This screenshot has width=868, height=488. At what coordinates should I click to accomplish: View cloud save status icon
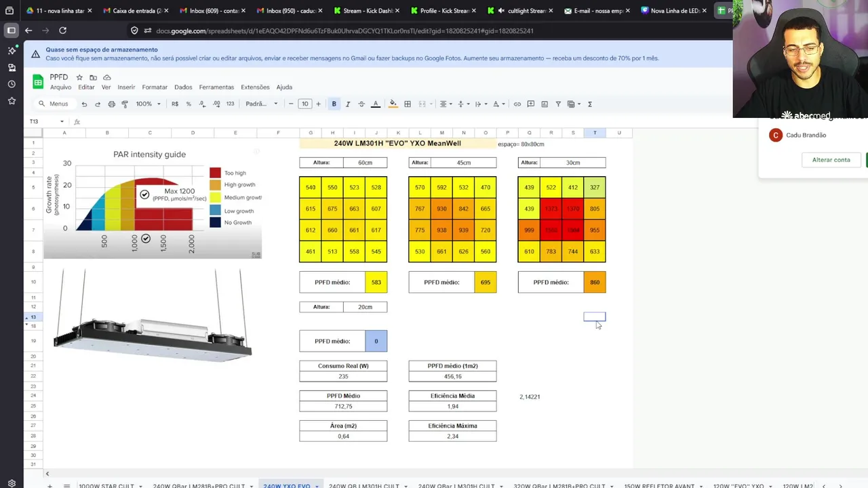click(x=107, y=77)
